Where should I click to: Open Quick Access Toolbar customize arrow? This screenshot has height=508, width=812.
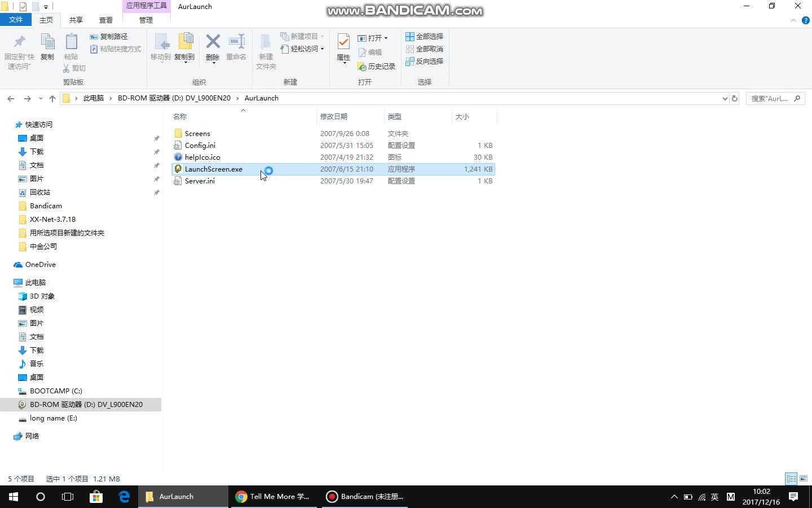click(x=46, y=7)
